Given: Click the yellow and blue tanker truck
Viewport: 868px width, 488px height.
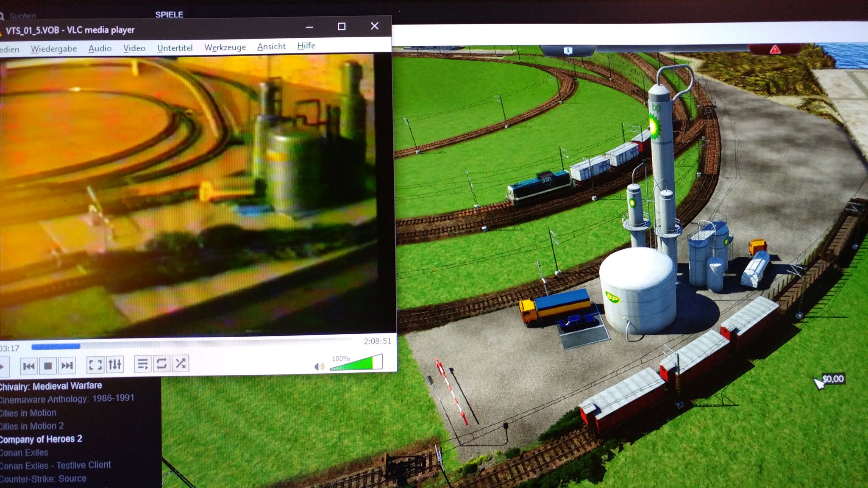Looking at the screenshot, I should (555, 307).
